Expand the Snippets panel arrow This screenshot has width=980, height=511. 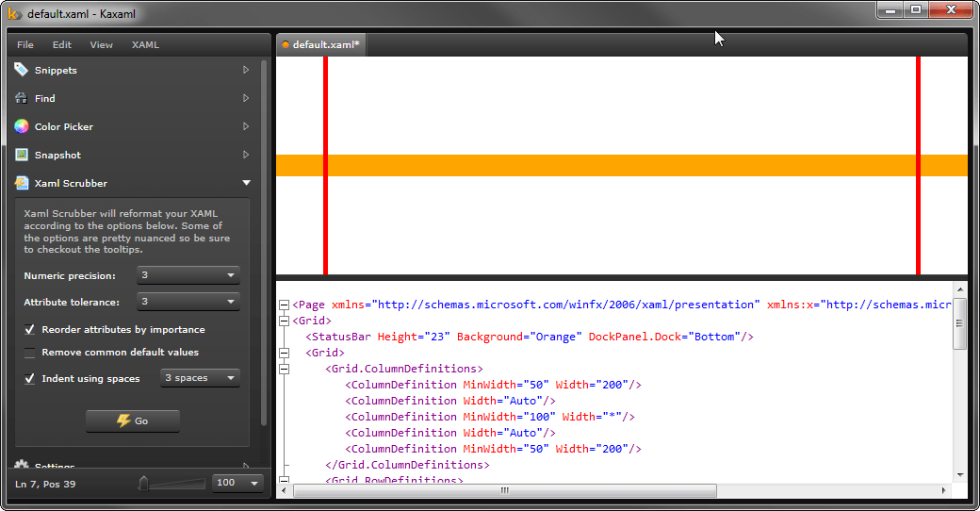(x=246, y=70)
